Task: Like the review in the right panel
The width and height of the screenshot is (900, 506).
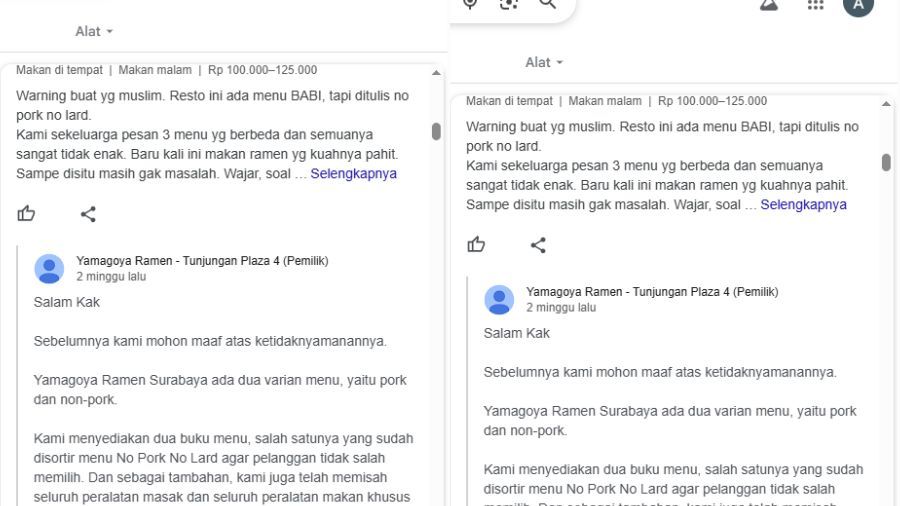Action: coord(476,244)
